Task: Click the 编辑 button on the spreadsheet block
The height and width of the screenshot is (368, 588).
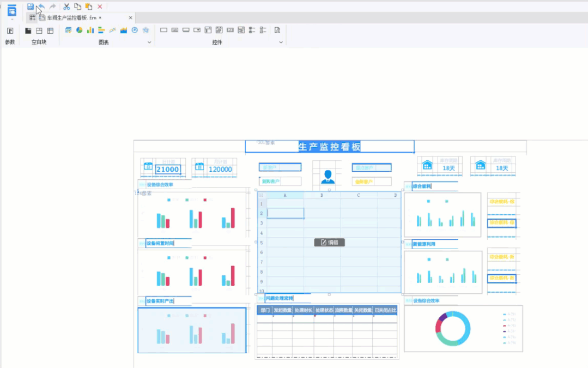Action: [329, 242]
